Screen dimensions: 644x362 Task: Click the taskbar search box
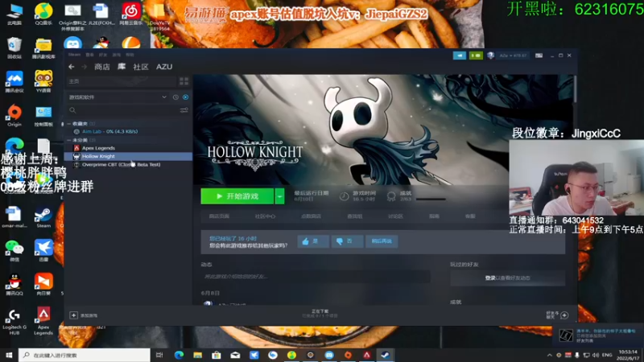pyautogui.click(x=85, y=355)
